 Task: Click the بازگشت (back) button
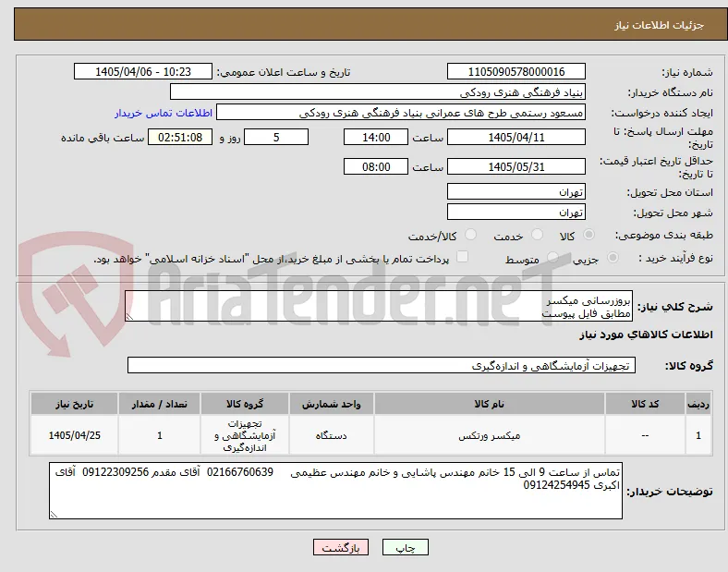(x=341, y=547)
